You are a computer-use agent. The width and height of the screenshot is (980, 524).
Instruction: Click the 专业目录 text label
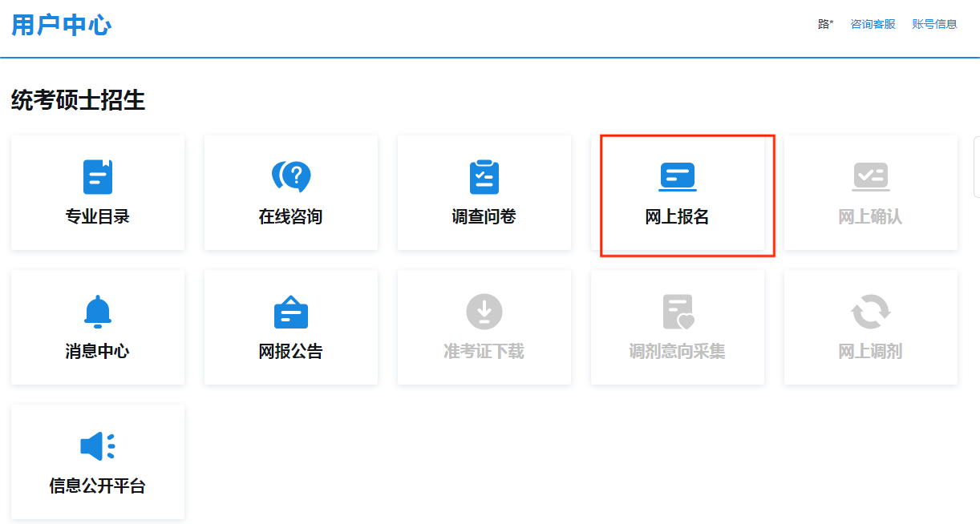tap(98, 217)
